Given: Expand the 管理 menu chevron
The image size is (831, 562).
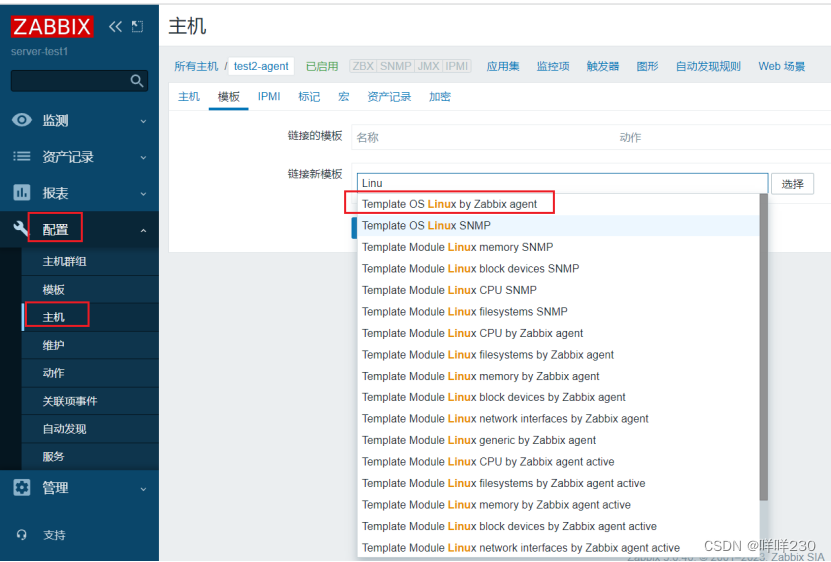Looking at the screenshot, I should tap(143, 489).
